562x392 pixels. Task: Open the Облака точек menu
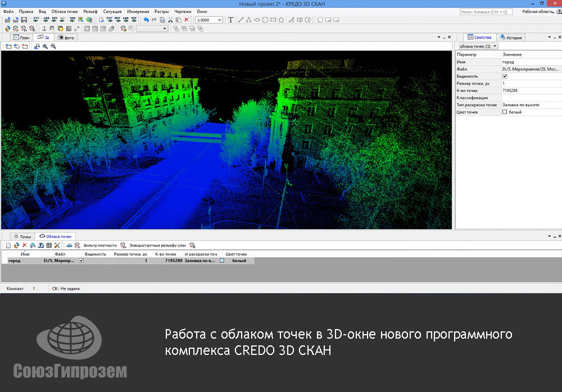65,11
